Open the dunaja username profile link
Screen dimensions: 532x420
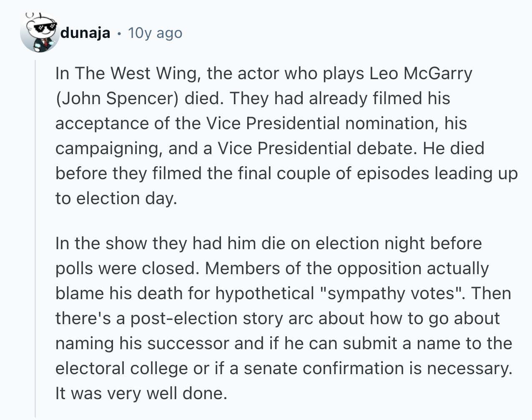click(x=85, y=32)
